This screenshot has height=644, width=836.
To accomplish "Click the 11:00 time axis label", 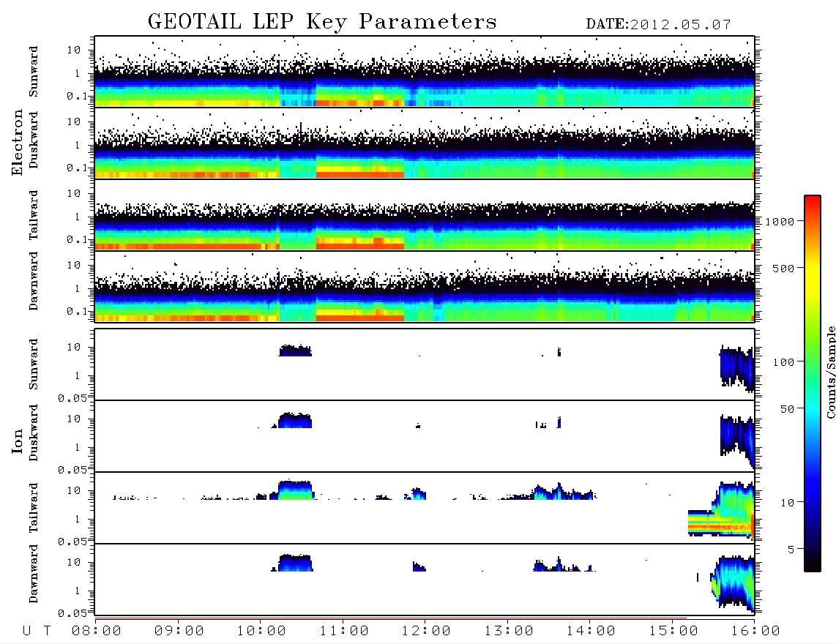I will (x=344, y=631).
